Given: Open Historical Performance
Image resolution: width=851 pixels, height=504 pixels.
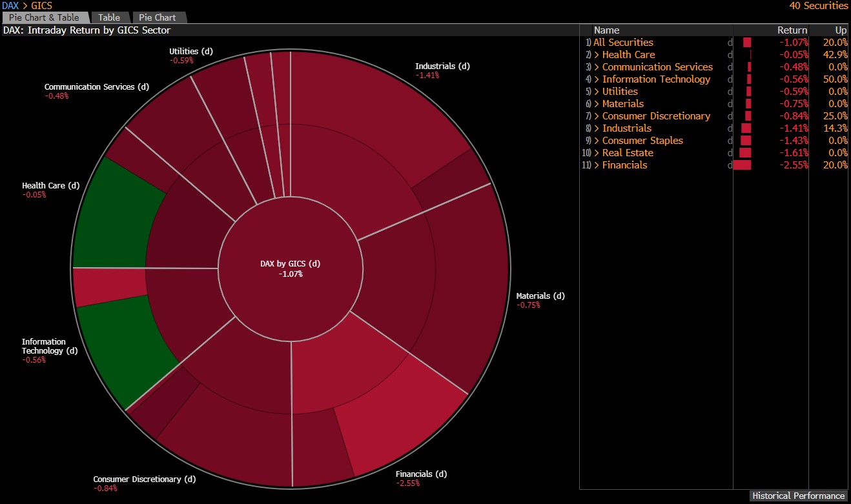Looking at the screenshot, I should pyautogui.click(x=799, y=496).
